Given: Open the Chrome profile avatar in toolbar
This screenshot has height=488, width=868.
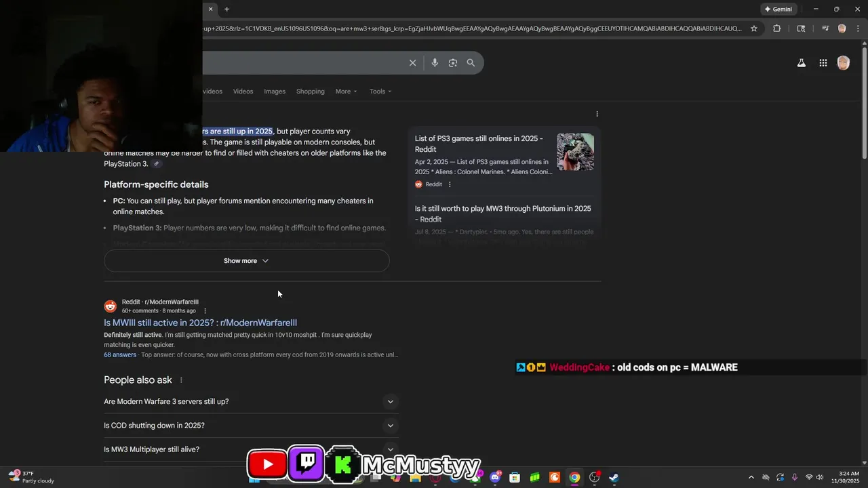Looking at the screenshot, I should click(x=842, y=28).
